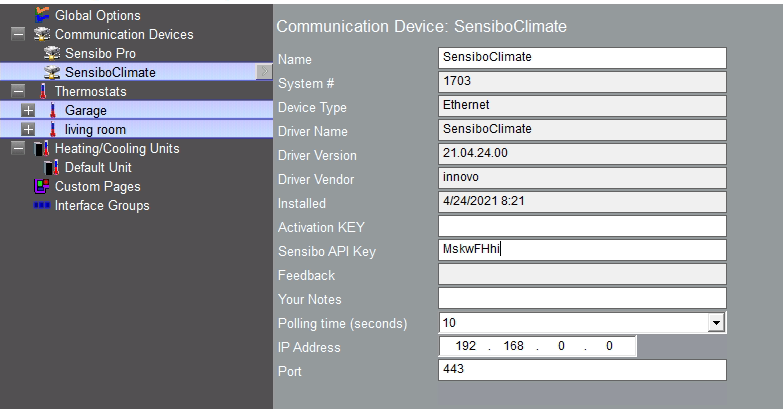Click the Communication Devices network icon
The image size is (783, 409).
pos(42,34)
